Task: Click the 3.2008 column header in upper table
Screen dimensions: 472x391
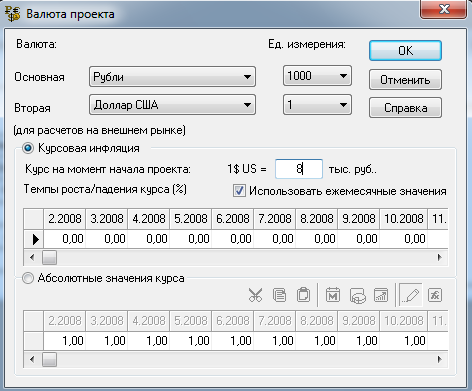Action: point(107,219)
